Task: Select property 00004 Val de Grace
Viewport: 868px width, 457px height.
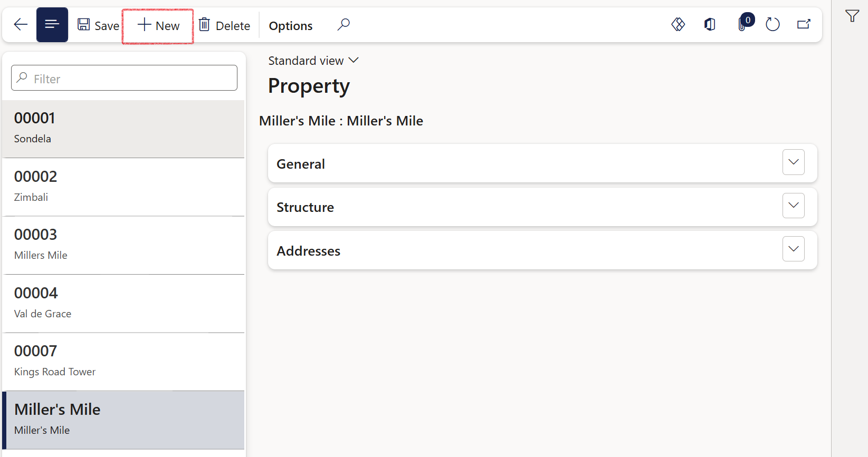Action: [x=123, y=304]
